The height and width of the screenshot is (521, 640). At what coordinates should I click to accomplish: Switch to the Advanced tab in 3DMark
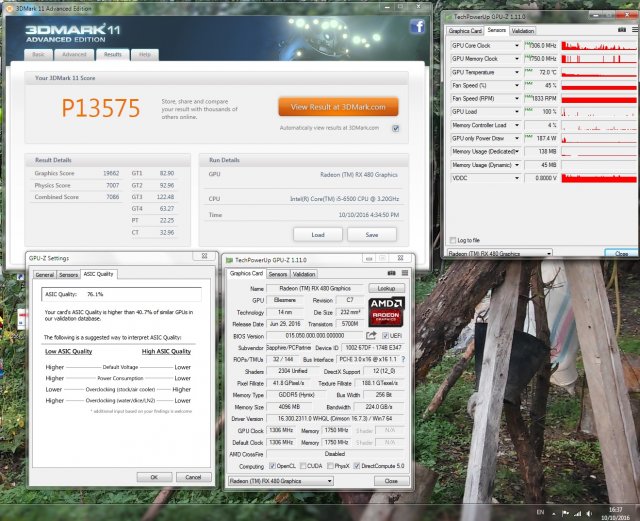click(x=74, y=55)
